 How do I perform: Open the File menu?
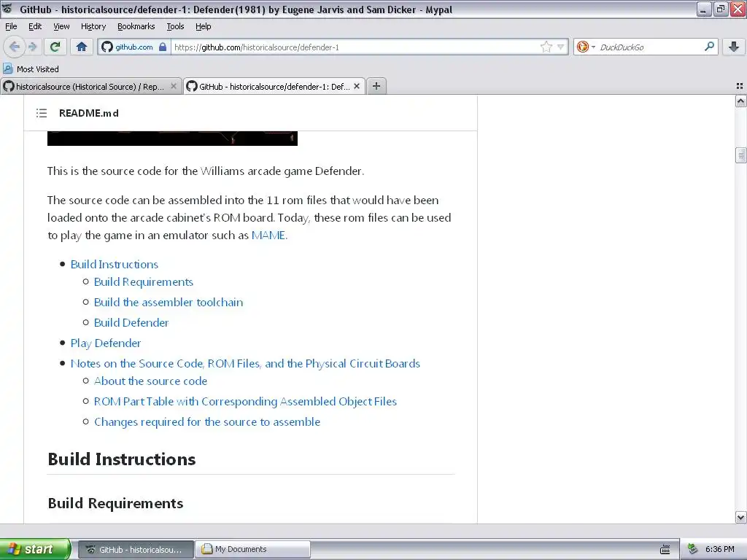pos(11,26)
